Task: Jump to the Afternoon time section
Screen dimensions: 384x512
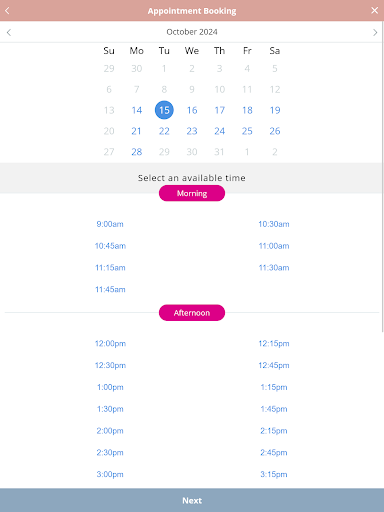Action: (192, 313)
